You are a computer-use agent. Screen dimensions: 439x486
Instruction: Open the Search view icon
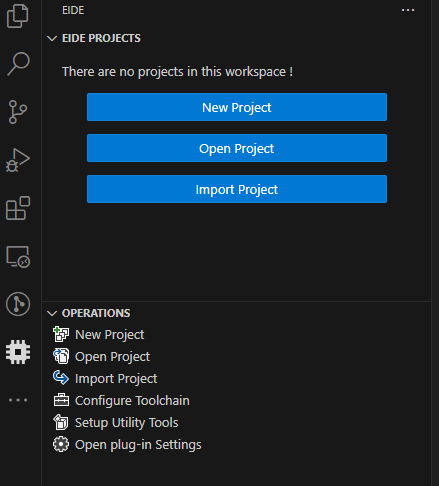click(x=18, y=63)
